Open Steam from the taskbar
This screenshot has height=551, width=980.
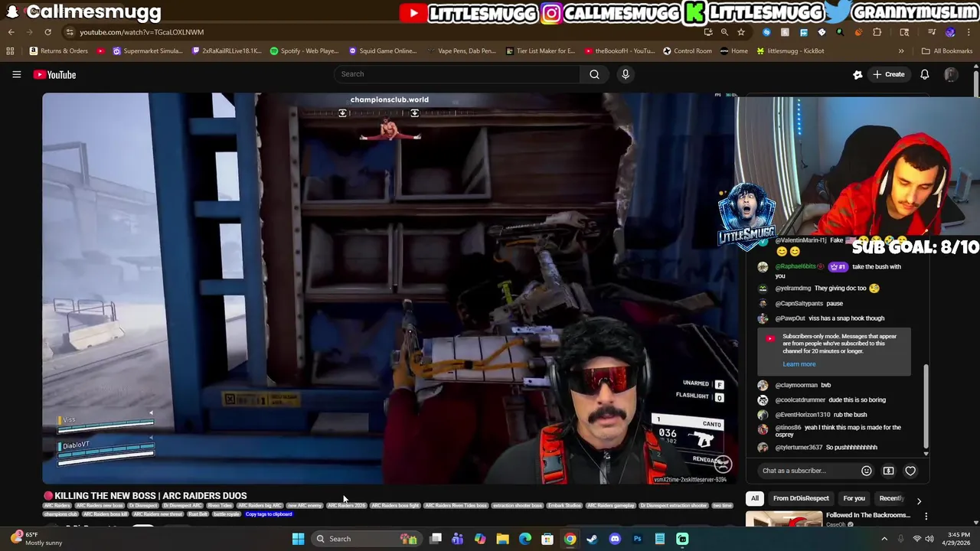click(x=592, y=539)
